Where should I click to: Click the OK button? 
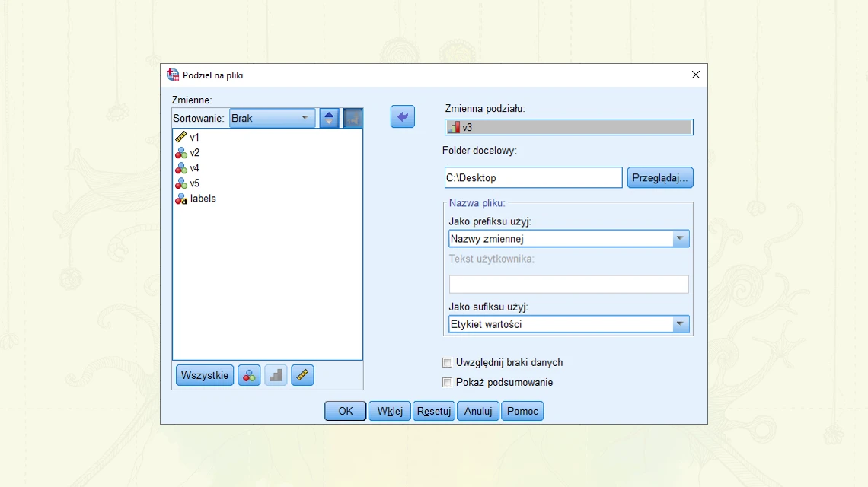pos(346,411)
